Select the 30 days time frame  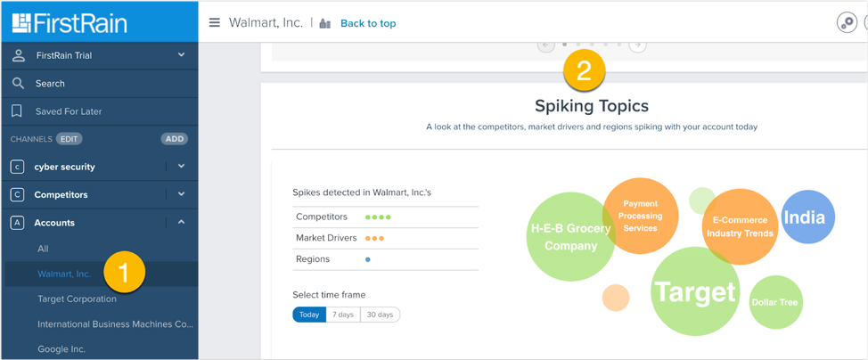[381, 315]
